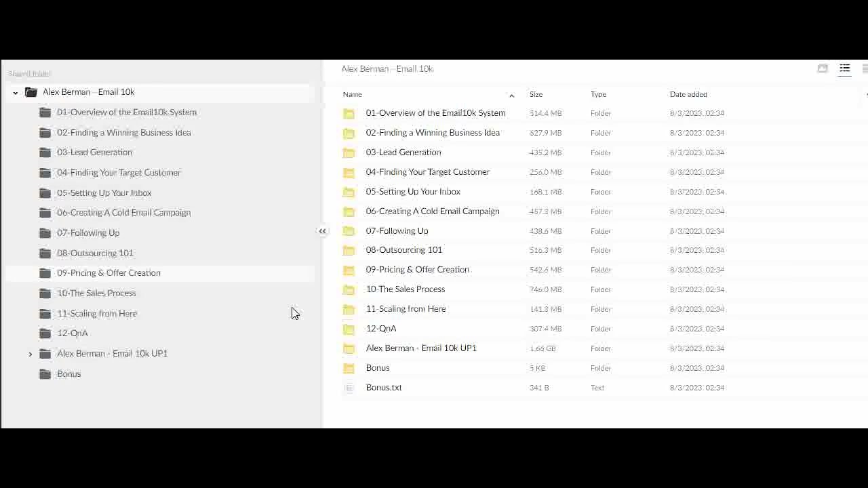
Task: Select Alex Berman – Email 10k root label in sidebar
Action: 89,92
